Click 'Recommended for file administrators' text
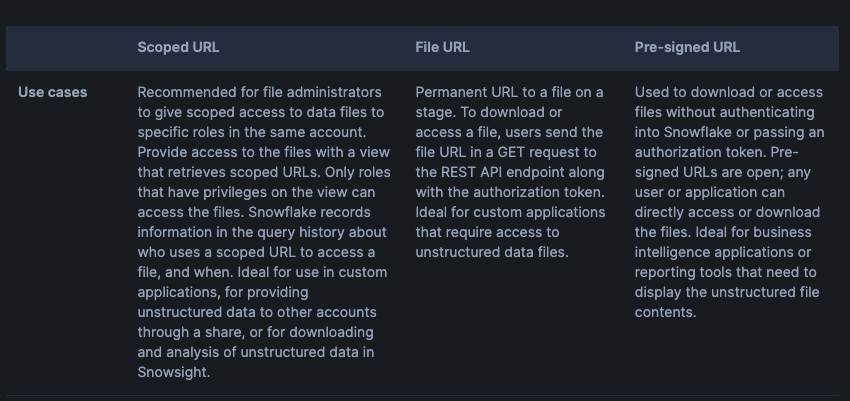 (x=259, y=92)
